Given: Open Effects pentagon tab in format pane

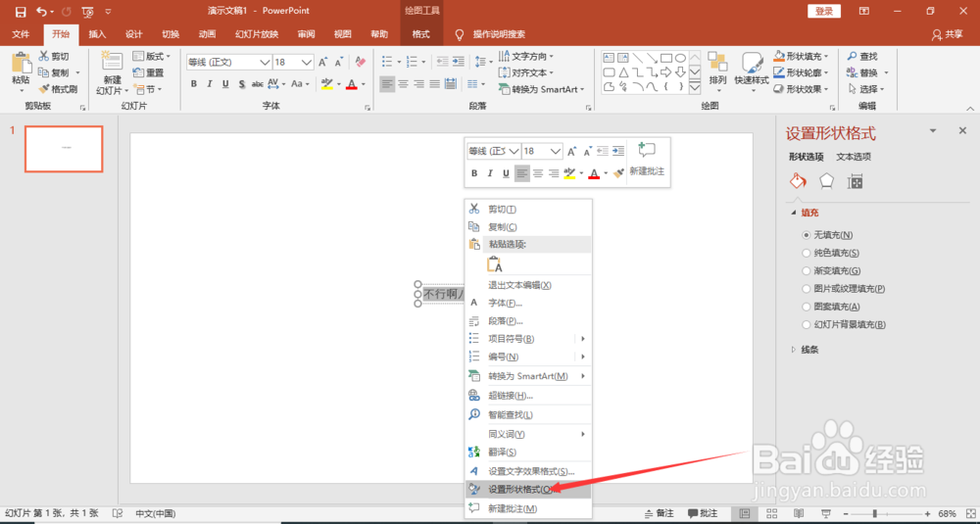Looking at the screenshot, I should [826, 182].
